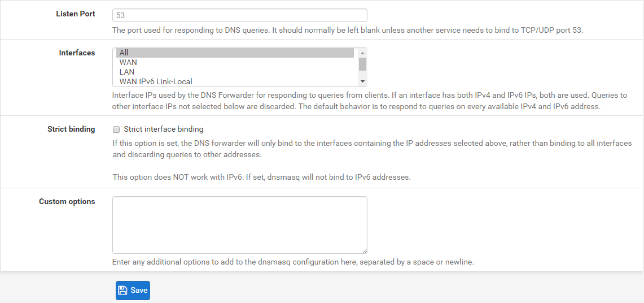
Task: Click inside the Custom options text area
Action: point(239,224)
